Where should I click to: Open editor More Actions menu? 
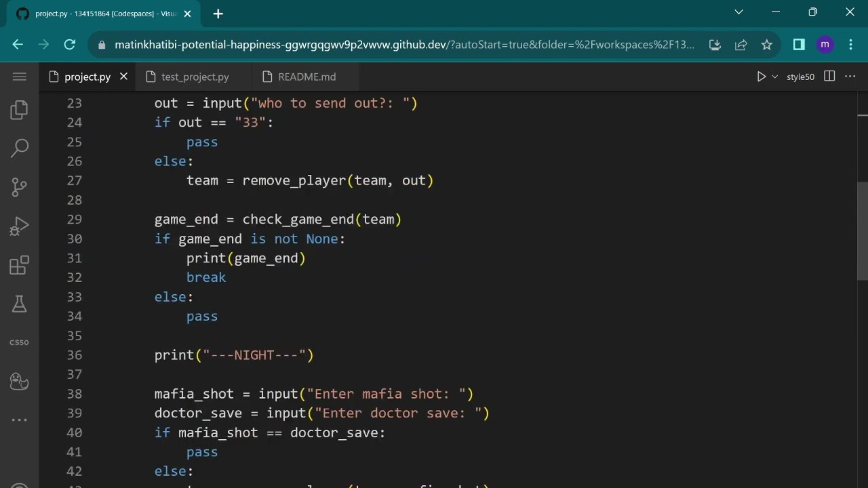click(850, 77)
